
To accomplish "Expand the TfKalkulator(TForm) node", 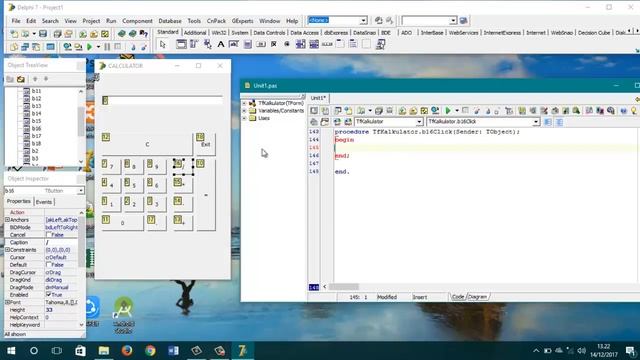I will click(244, 103).
